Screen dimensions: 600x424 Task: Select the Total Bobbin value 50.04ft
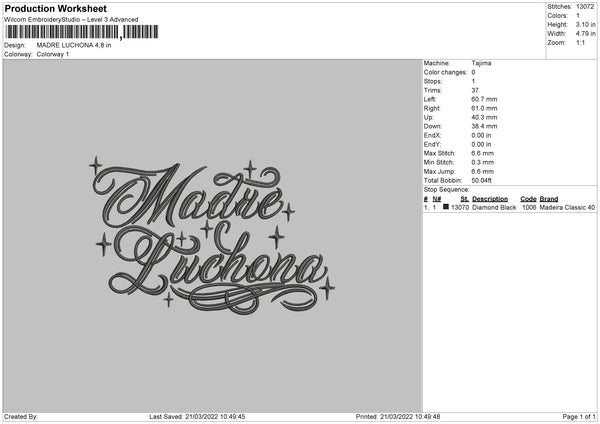[x=481, y=181]
